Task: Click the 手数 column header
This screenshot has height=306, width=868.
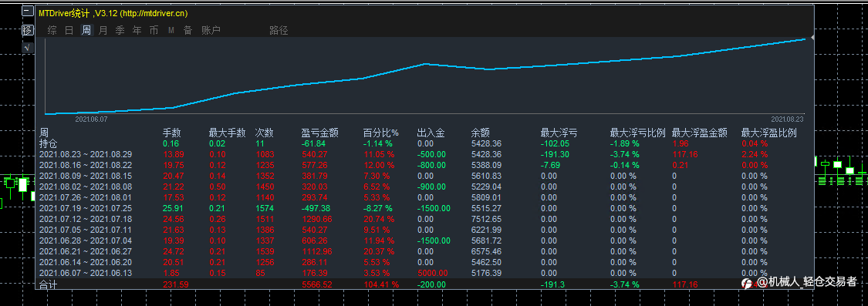Action: [171, 133]
